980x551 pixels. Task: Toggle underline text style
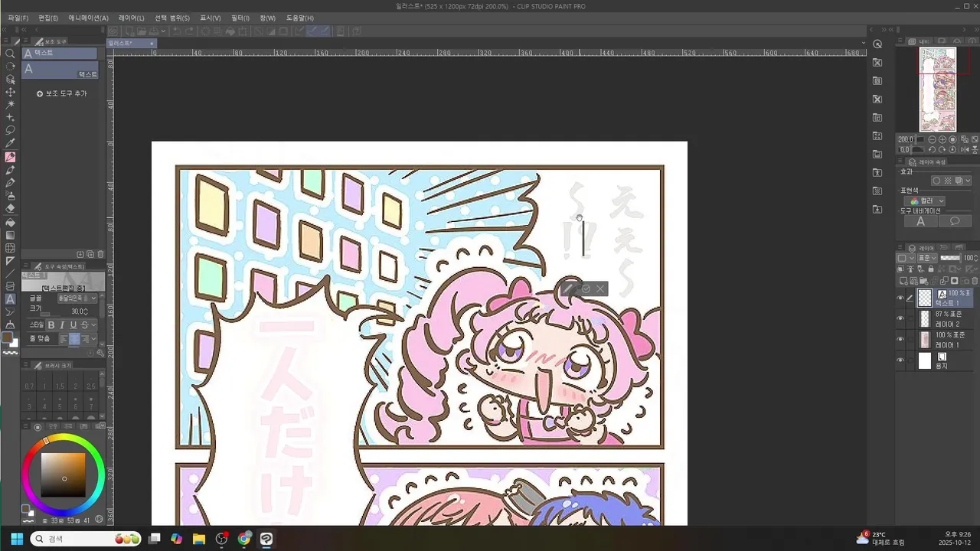(73, 325)
